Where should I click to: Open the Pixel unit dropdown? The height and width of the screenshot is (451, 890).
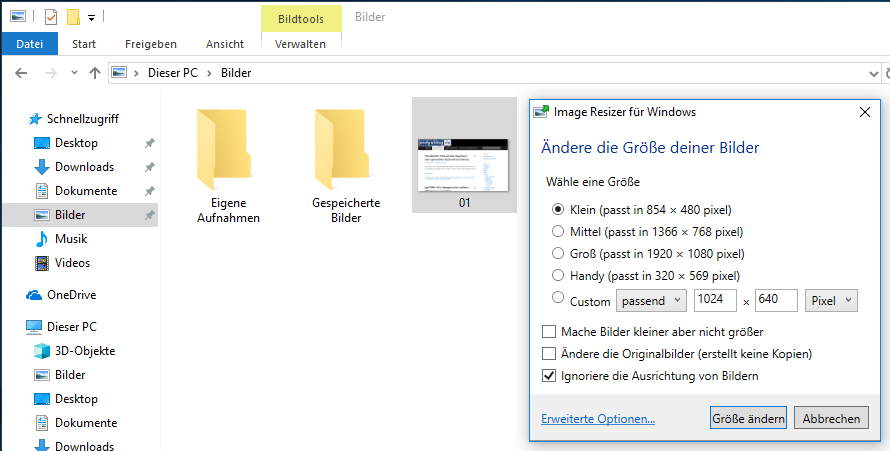point(832,300)
